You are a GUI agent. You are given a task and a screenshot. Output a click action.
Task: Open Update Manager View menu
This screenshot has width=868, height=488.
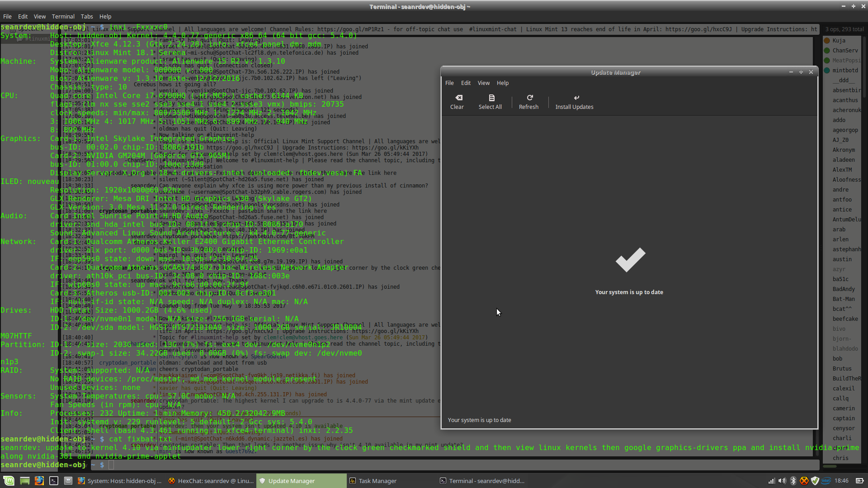[484, 83]
